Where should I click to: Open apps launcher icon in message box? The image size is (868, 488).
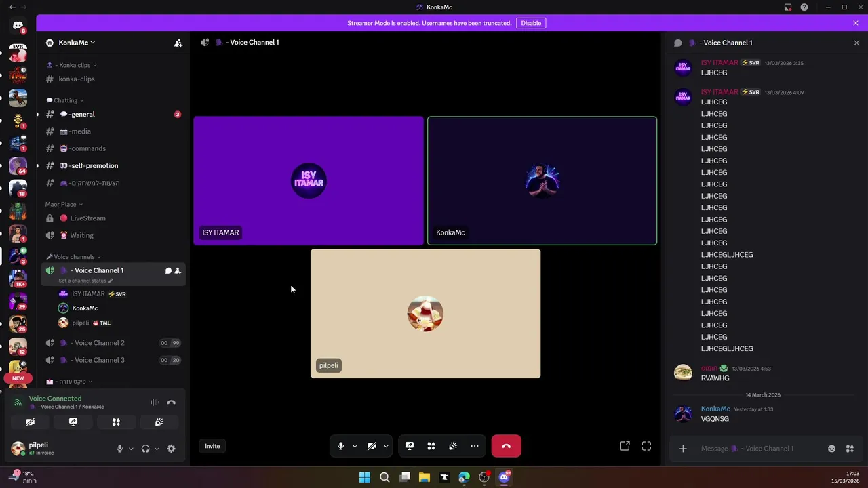tap(850, 449)
